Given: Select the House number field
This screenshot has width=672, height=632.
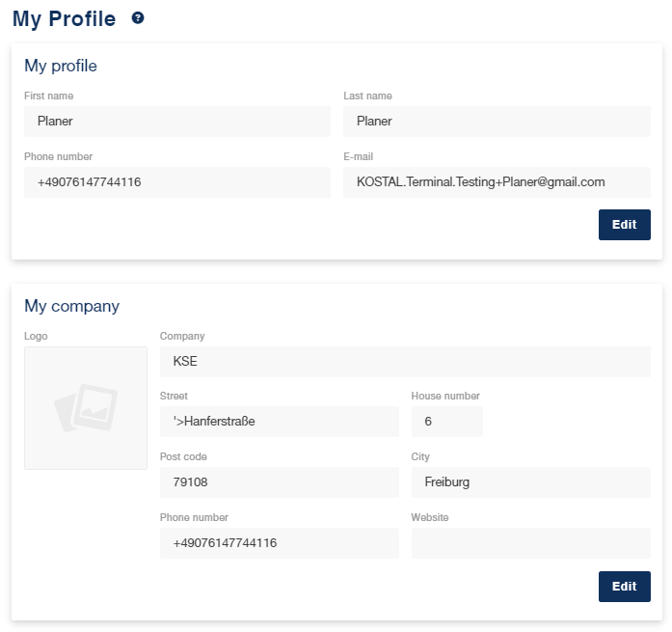Looking at the screenshot, I should [446, 422].
